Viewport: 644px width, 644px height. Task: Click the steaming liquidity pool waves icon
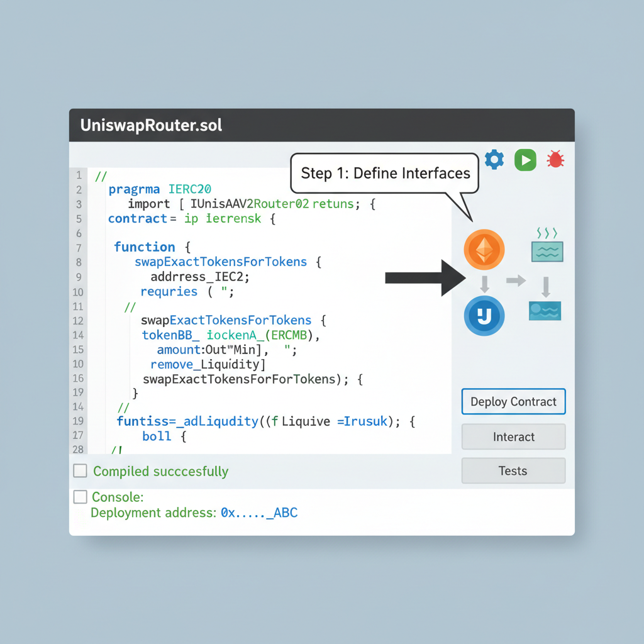[x=546, y=250]
